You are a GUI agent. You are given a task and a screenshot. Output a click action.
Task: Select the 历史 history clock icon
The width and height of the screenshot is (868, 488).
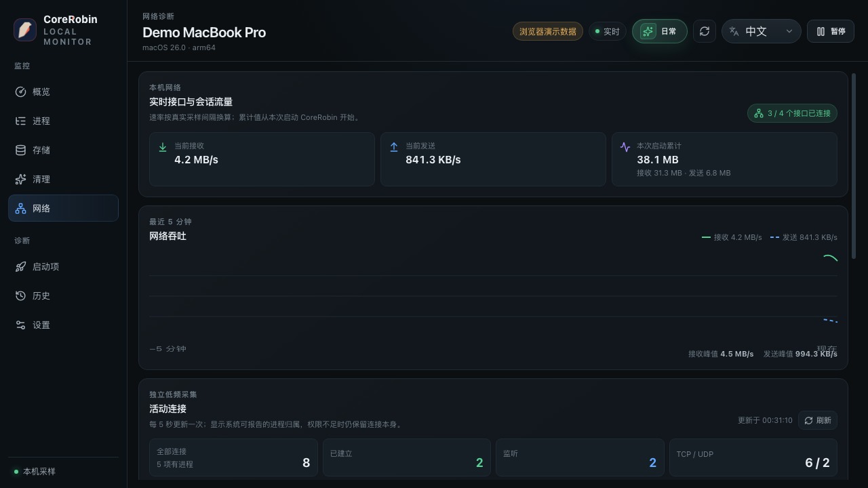pyautogui.click(x=20, y=296)
